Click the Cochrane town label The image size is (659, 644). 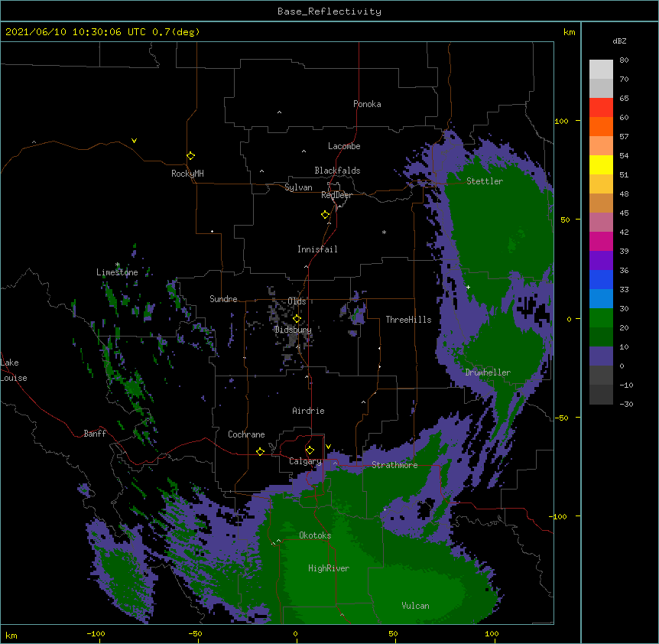(x=246, y=434)
